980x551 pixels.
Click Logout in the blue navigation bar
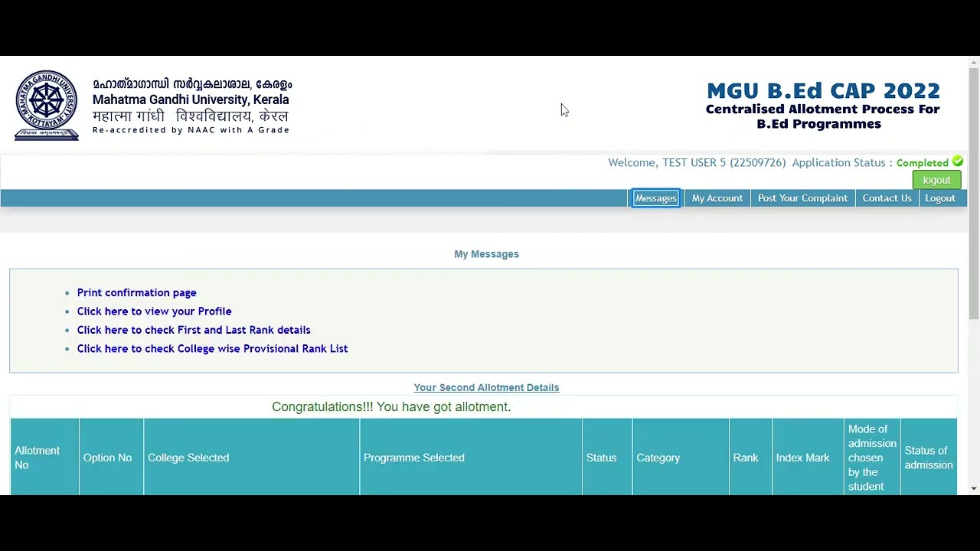[x=940, y=198]
